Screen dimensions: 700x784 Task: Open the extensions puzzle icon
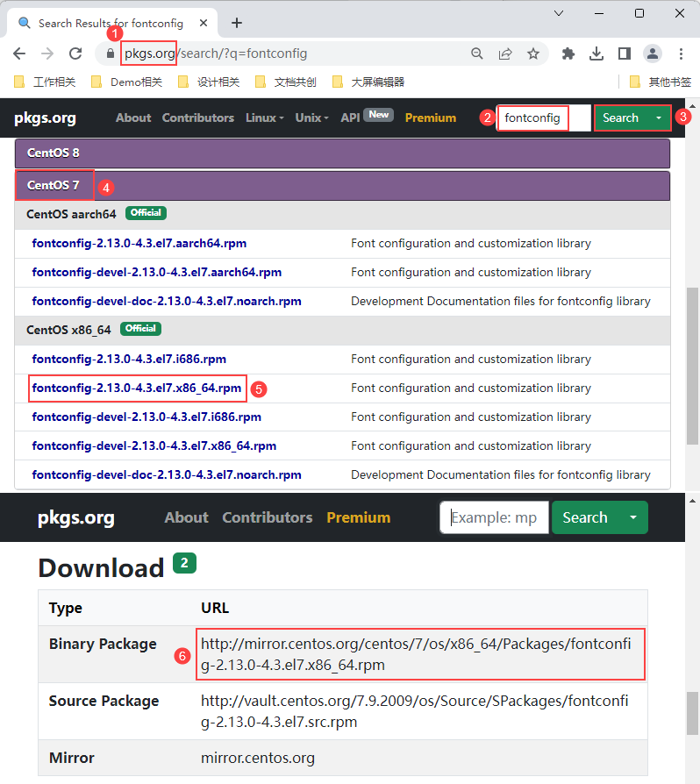[x=568, y=53]
